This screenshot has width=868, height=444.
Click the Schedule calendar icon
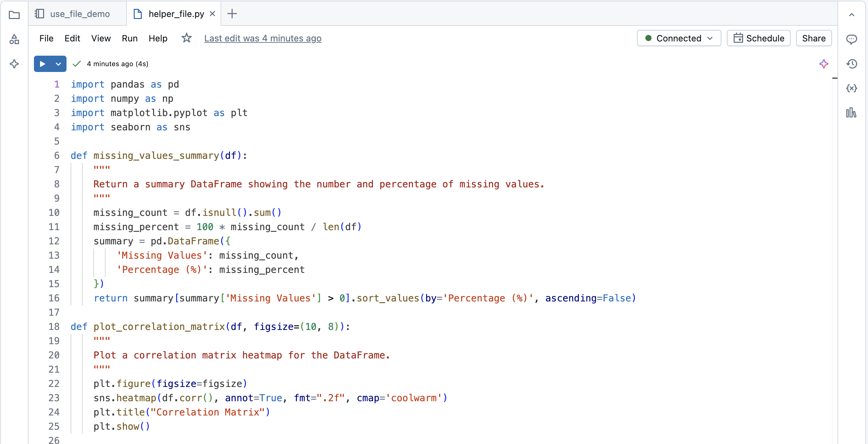coord(738,38)
